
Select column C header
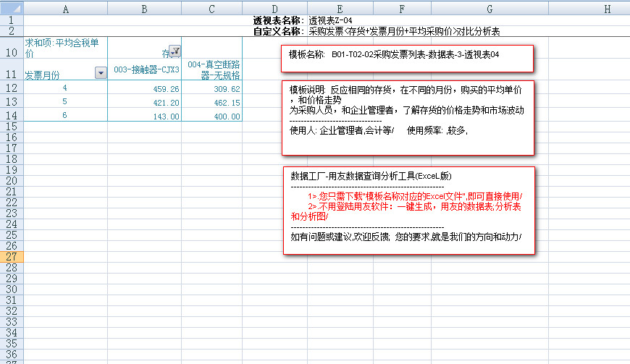point(211,8)
